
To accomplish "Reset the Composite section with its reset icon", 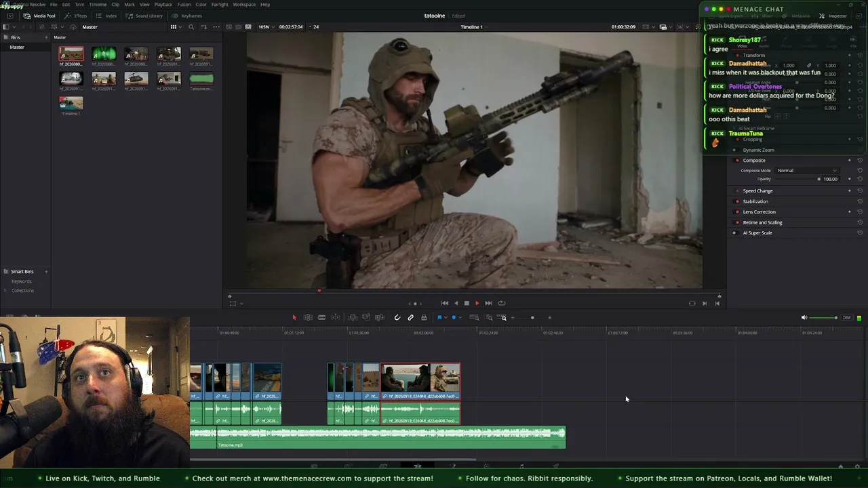I will coord(860,161).
